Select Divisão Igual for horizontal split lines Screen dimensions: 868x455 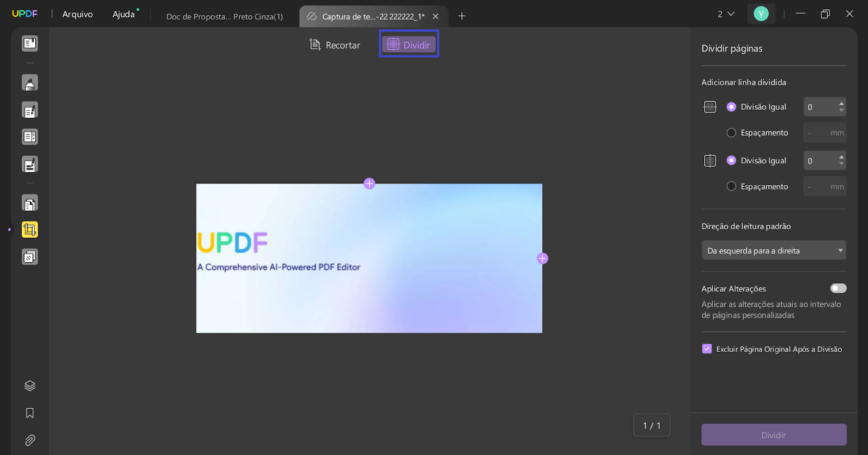coord(731,107)
